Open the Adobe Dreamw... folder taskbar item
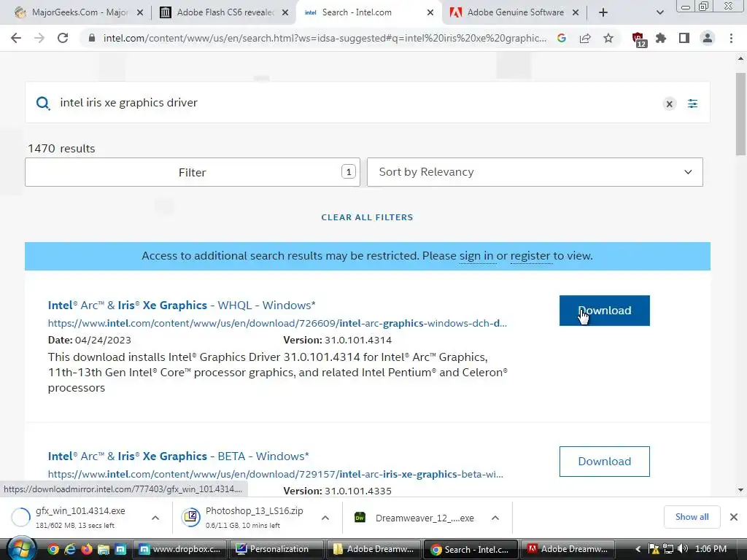747x560 pixels. (x=373, y=549)
